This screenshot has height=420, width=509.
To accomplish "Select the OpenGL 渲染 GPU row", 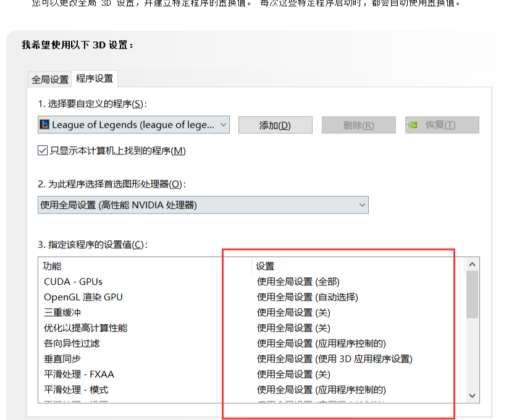I will pyautogui.click(x=251, y=297).
